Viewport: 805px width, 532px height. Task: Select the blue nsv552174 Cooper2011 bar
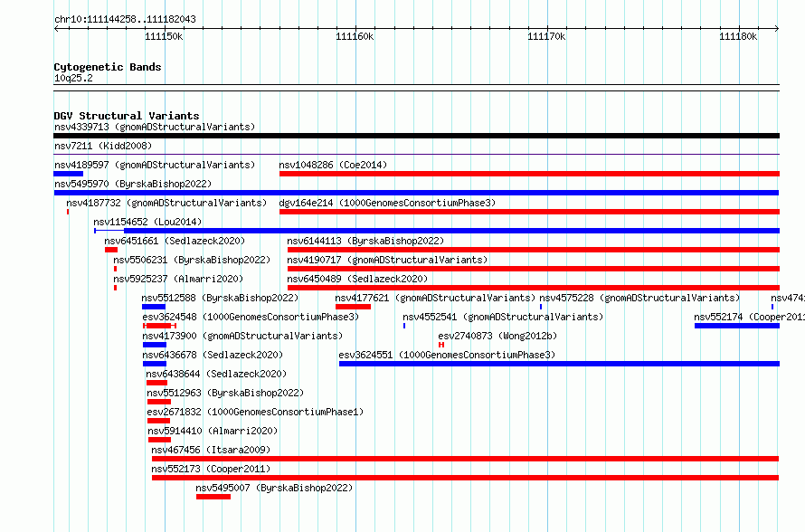[737, 326]
